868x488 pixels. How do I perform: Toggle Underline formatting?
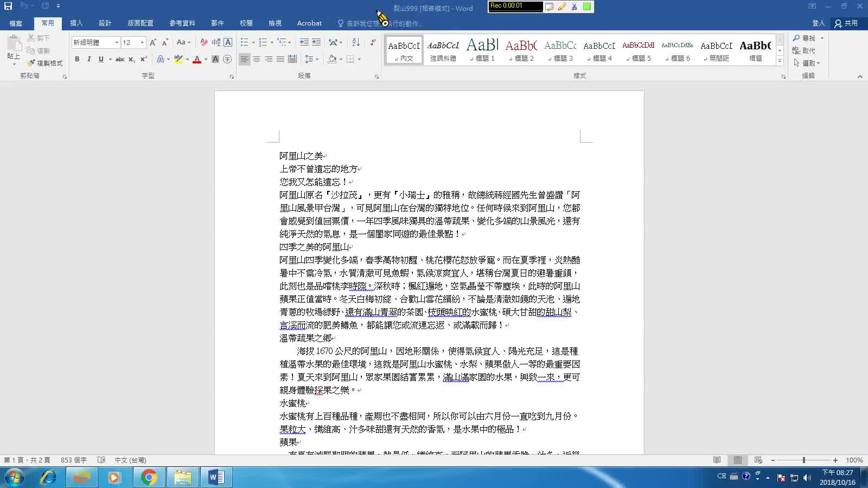tap(101, 59)
